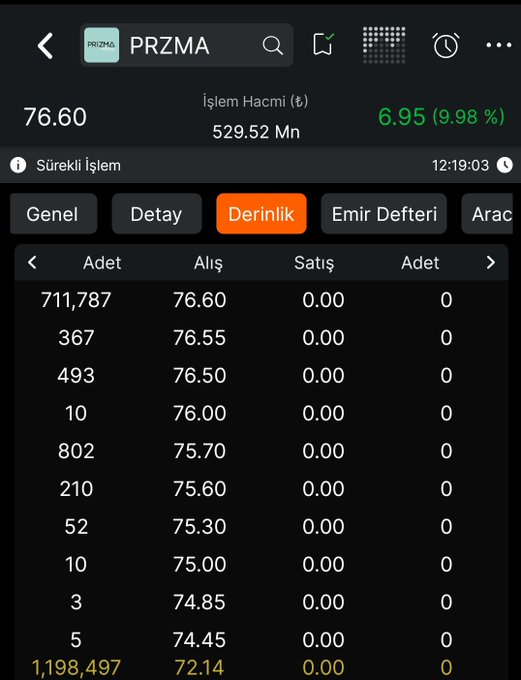
Task: Select the 3 quantity cell
Action: [76, 602]
